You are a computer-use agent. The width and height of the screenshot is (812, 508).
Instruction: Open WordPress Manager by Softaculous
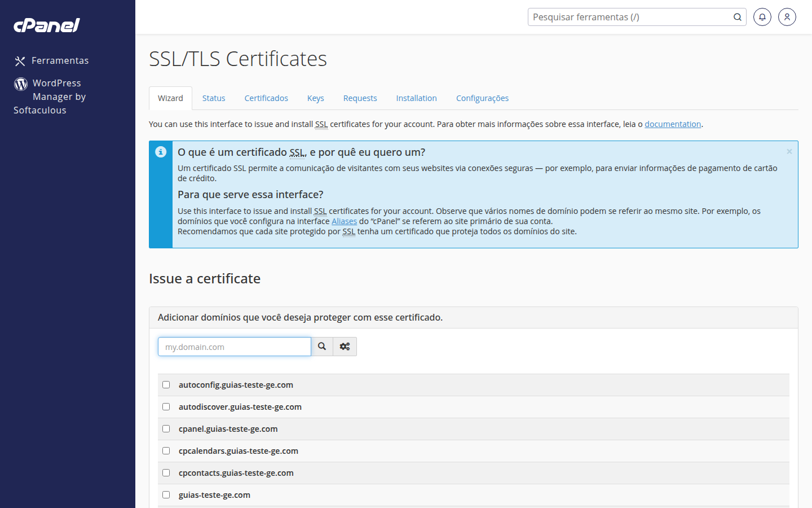pyautogui.click(x=50, y=97)
